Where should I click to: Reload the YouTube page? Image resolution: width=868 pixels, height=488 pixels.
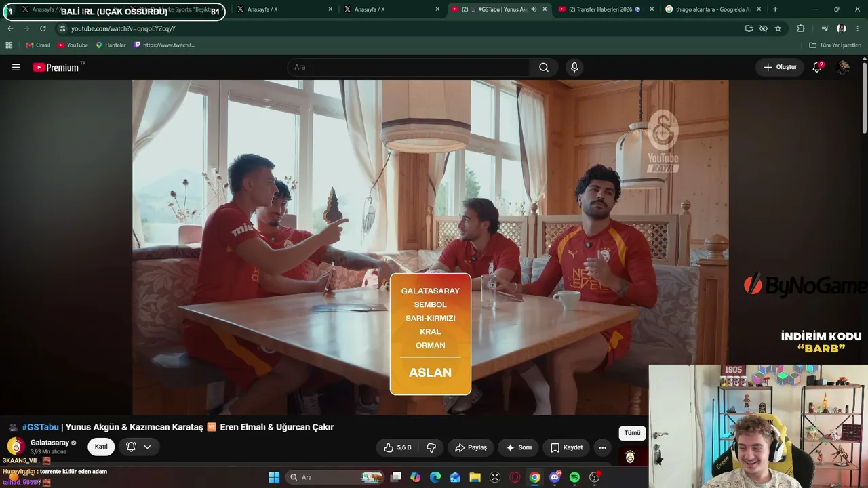(43, 28)
